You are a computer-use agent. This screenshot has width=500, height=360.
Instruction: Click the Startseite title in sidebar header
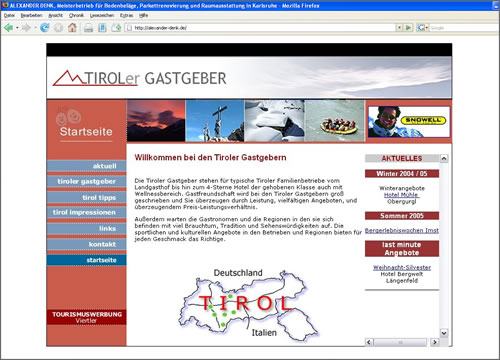click(x=86, y=132)
